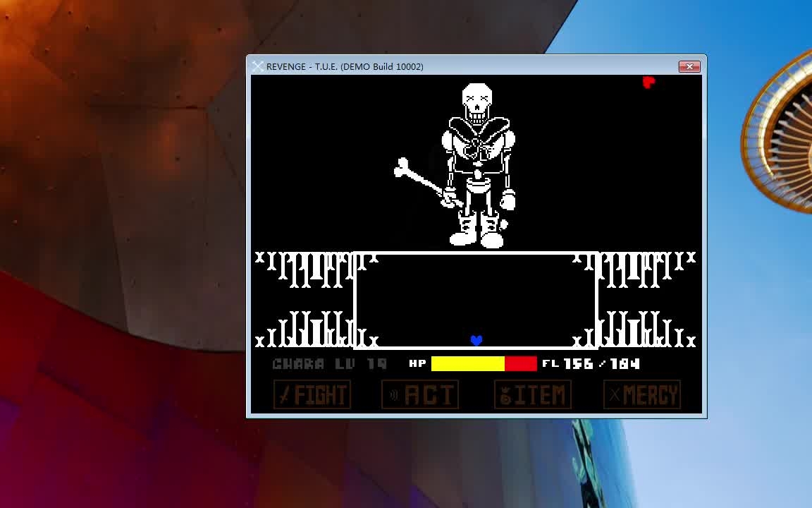Click the blue soul heart
The image size is (812, 508).
[476, 340]
